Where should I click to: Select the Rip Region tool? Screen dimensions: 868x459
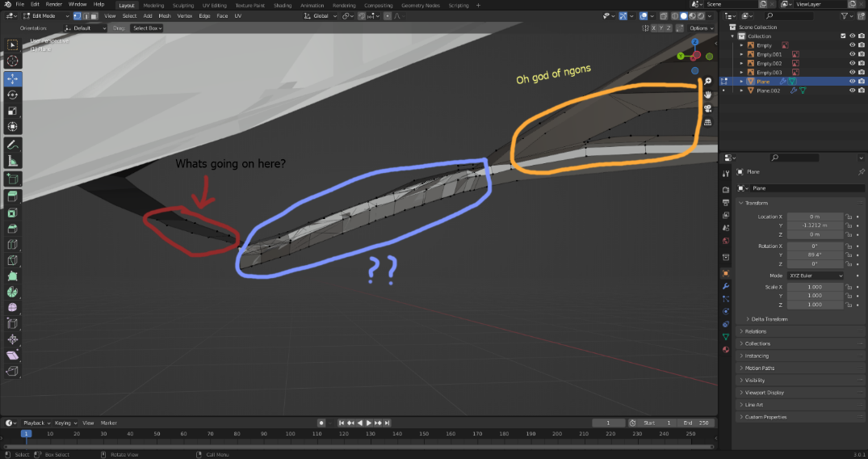(12, 371)
